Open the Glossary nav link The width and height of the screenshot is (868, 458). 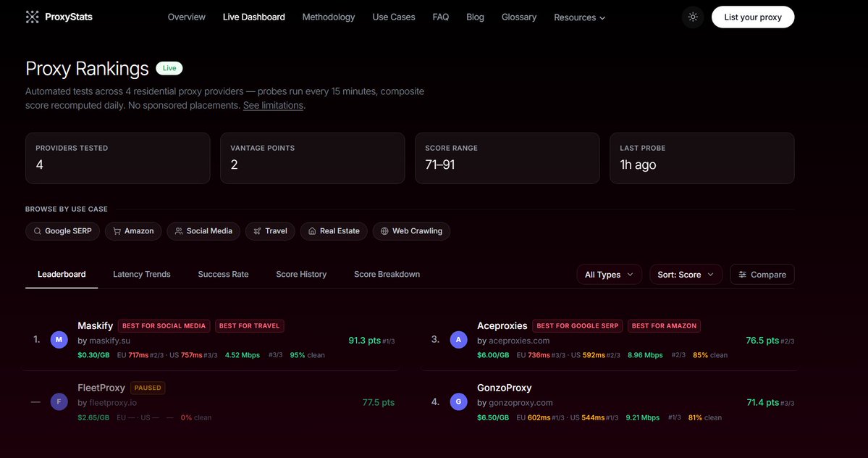pyautogui.click(x=518, y=17)
